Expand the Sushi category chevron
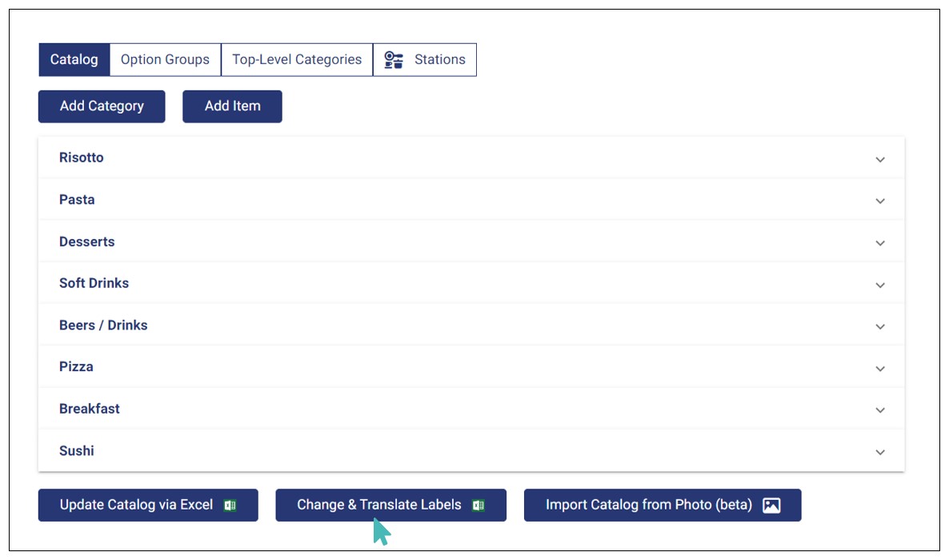The image size is (949, 560). [x=880, y=452]
